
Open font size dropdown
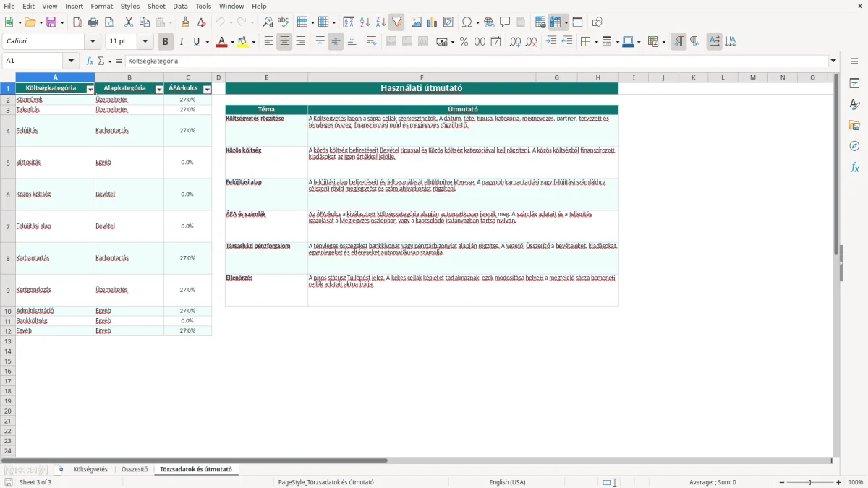pos(145,42)
